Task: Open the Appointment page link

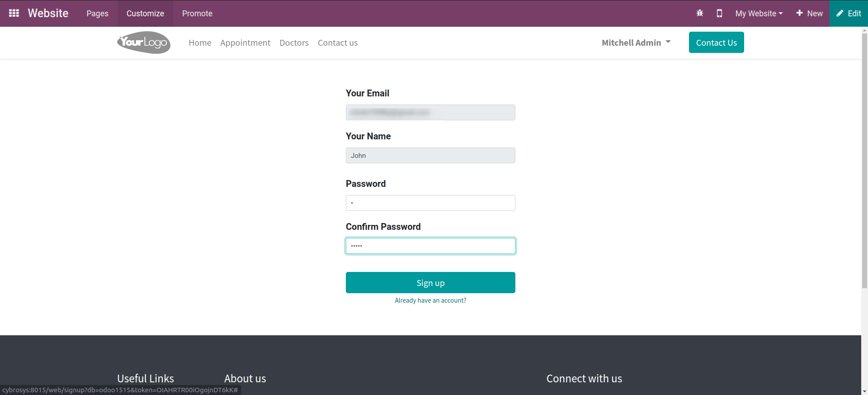Action: coord(245,43)
